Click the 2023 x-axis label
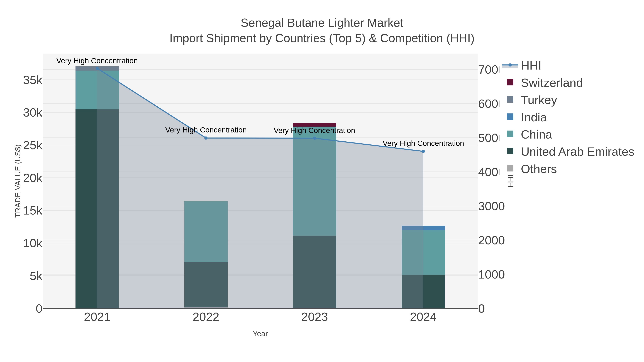The width and height of the screenshot is (644, 362). (x=314, y=317)
